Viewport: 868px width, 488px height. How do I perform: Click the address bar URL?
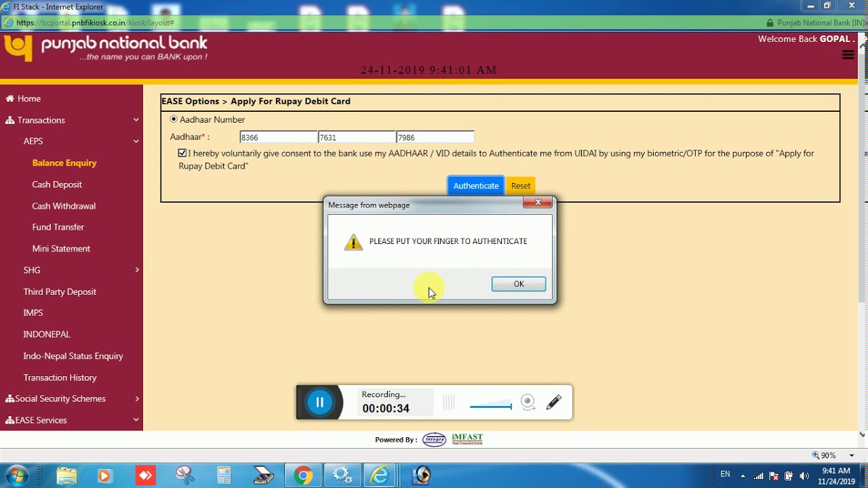click(x=95, y=23)
